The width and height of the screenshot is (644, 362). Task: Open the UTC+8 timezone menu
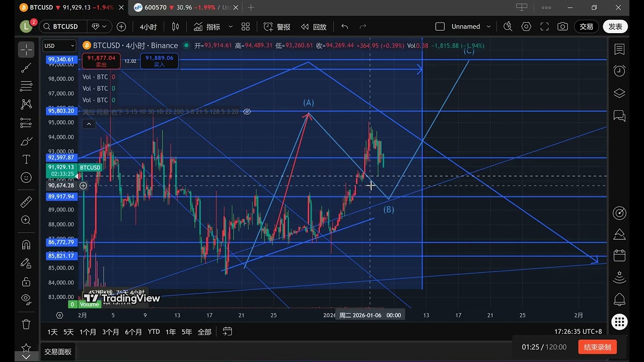[578, 332]
